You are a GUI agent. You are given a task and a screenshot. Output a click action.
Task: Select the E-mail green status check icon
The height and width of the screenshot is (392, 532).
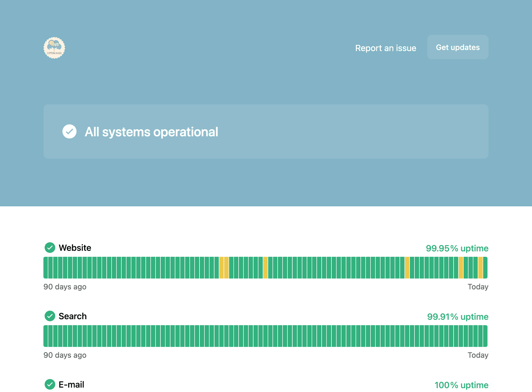[50, 384]
